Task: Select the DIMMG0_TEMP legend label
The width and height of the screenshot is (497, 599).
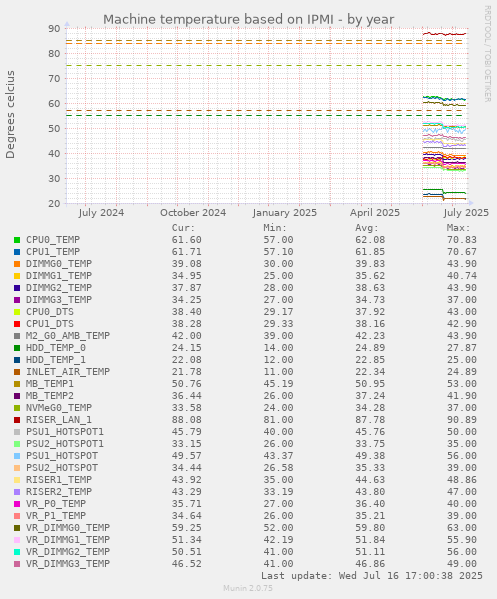Action: [x=59, y=264]
